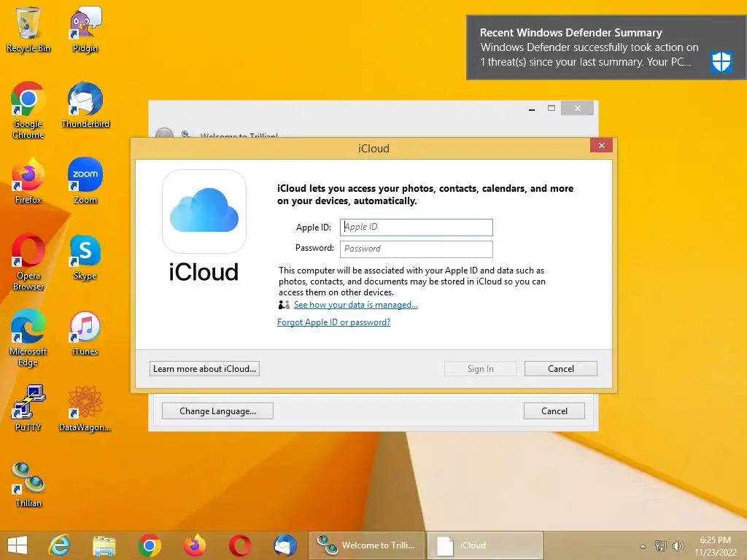
Task: Click the Windows Defender shield icon
Action: pyautogui.click(x=721, y=61)
